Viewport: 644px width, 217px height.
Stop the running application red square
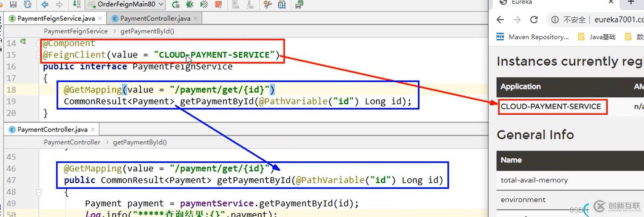click(x=218, y=5)
